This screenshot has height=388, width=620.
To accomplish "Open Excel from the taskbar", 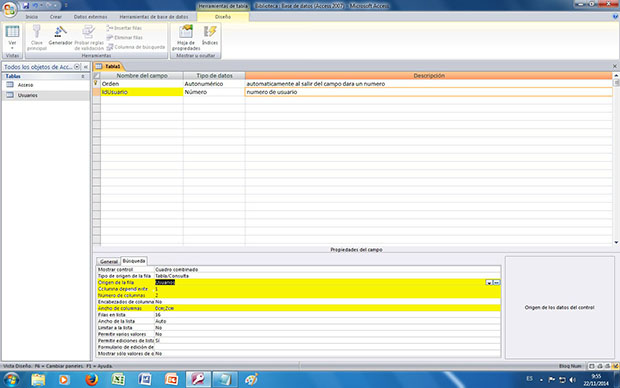I will click(118, 380).
